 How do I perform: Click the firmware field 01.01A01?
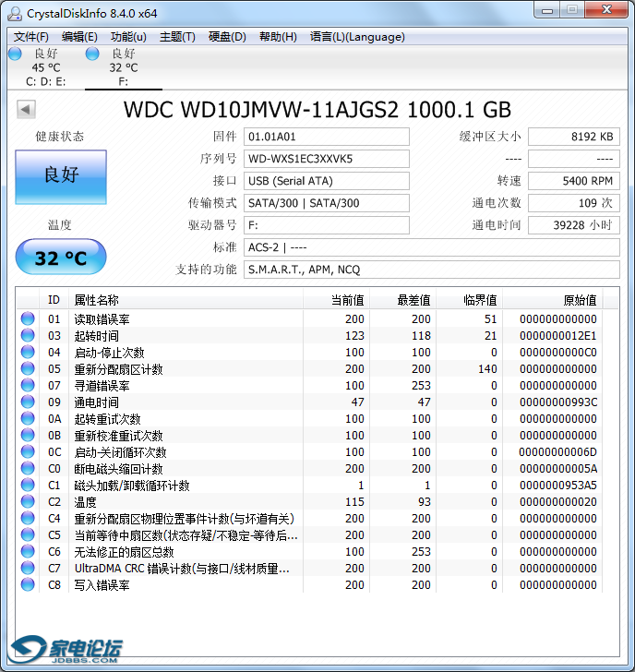[327, 137]
